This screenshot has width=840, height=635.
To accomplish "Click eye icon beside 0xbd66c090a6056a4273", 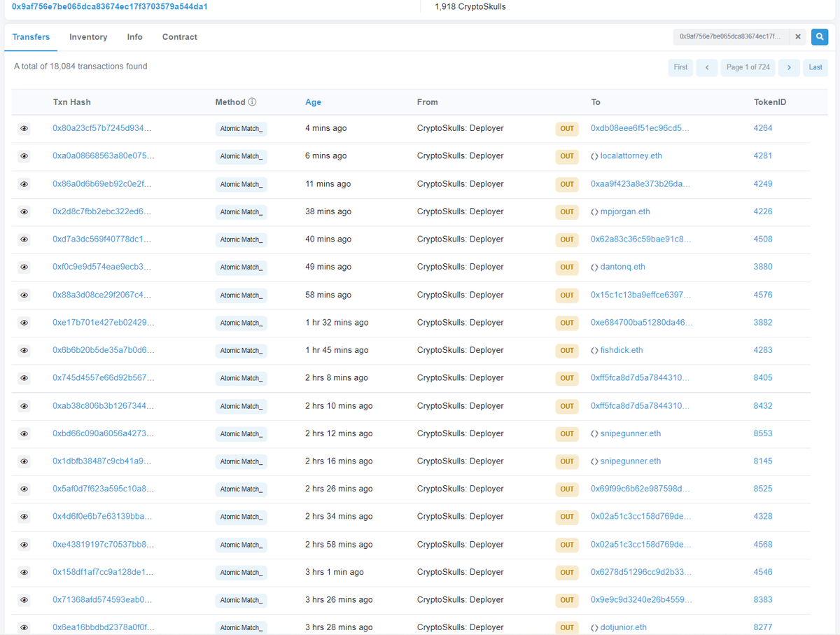I will [24, 434].
